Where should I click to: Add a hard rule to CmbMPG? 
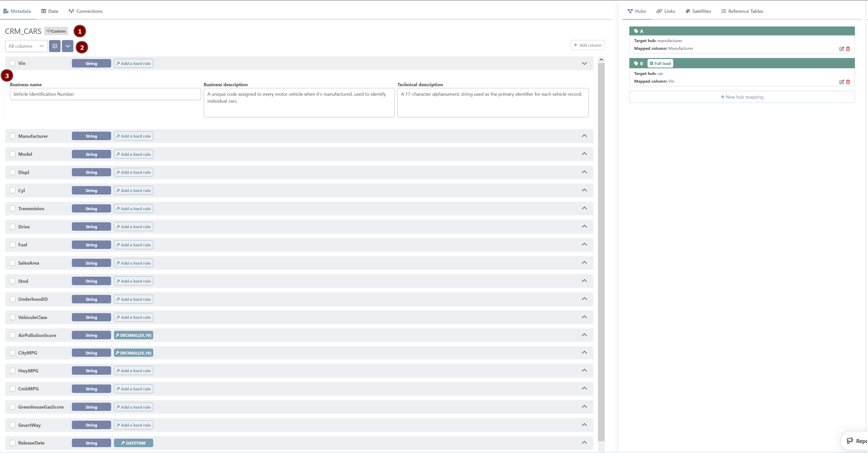tap(133, 389)
